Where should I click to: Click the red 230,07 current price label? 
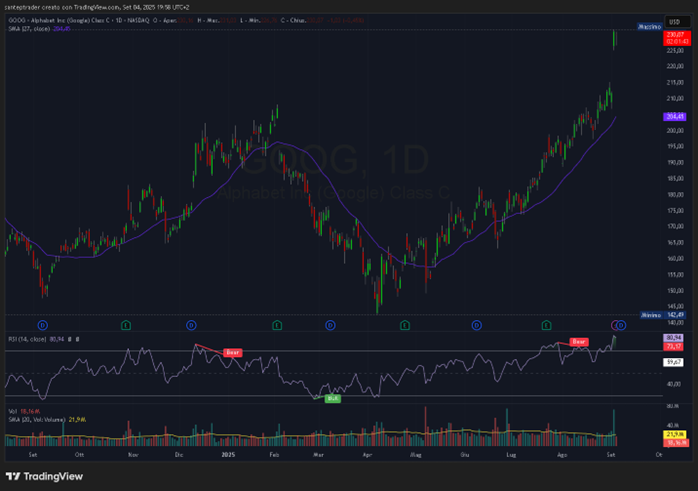point(677,38)
